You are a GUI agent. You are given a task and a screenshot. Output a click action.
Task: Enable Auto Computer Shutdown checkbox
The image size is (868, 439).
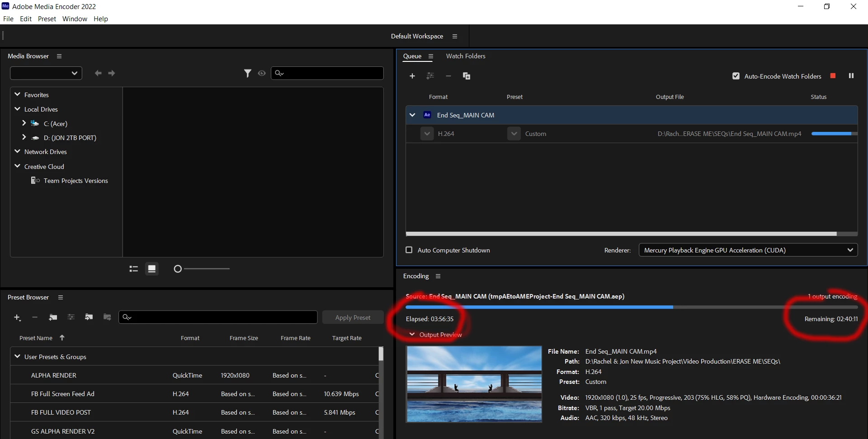(x=409, y=250)
